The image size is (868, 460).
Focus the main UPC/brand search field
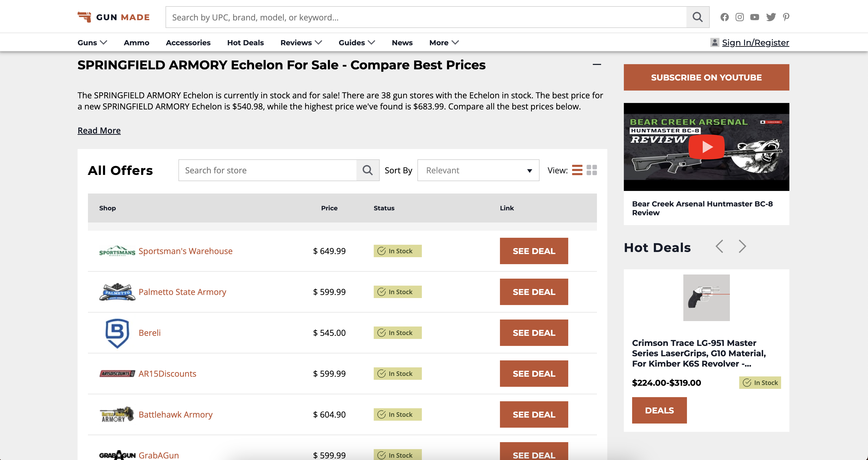click(426, 17)
